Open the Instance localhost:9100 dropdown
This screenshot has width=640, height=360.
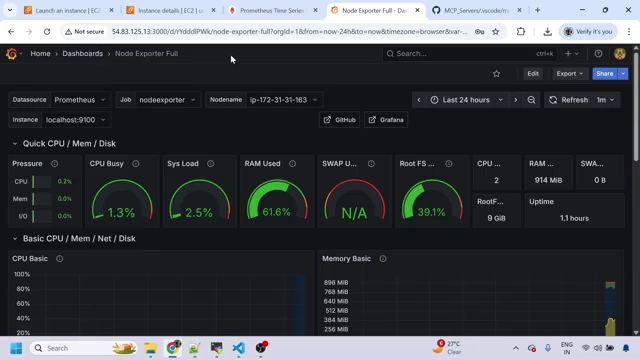pos(76,120)
